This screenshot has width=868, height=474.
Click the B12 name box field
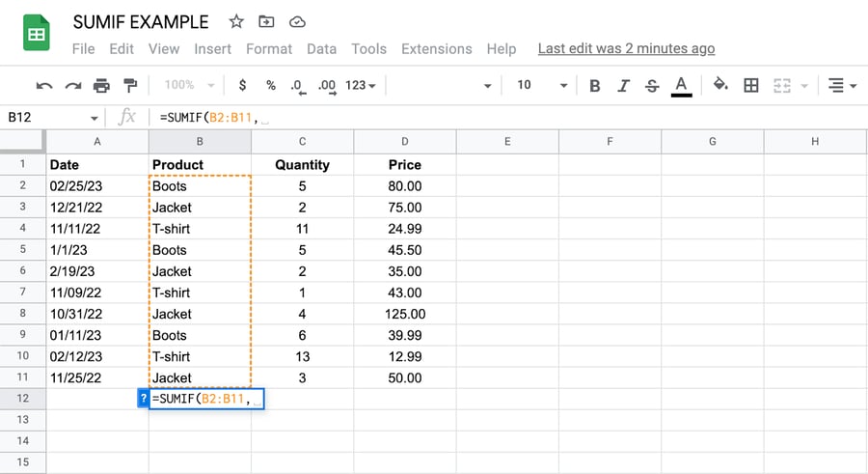pyautogui.click(x=46, y=117)
